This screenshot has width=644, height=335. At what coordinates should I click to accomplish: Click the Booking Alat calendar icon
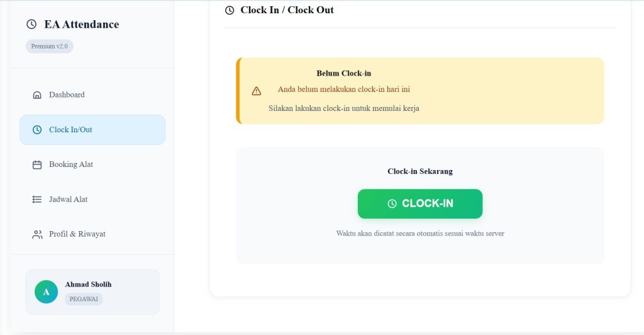[x=37, y=164]
